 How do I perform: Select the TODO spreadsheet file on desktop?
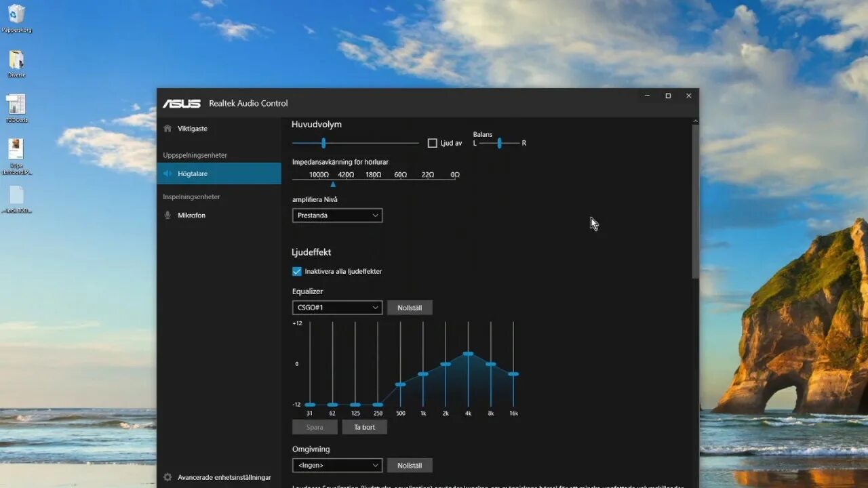pos(16,108)
